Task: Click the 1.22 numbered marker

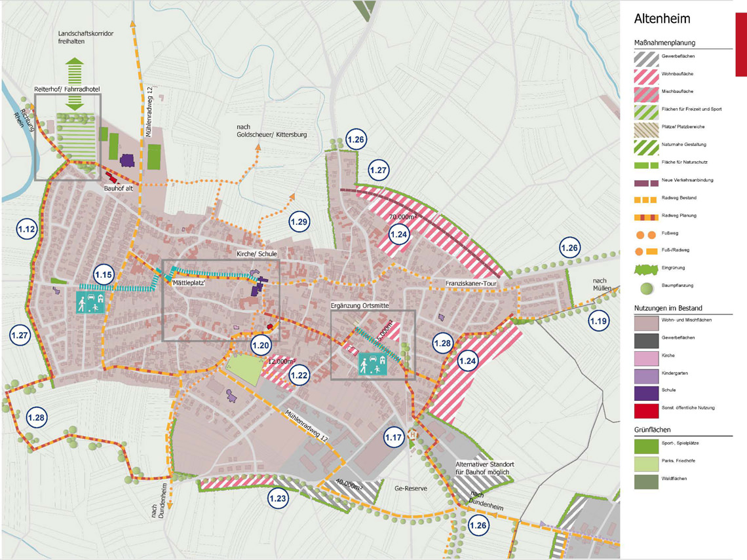Action: (x=299, y=375)
